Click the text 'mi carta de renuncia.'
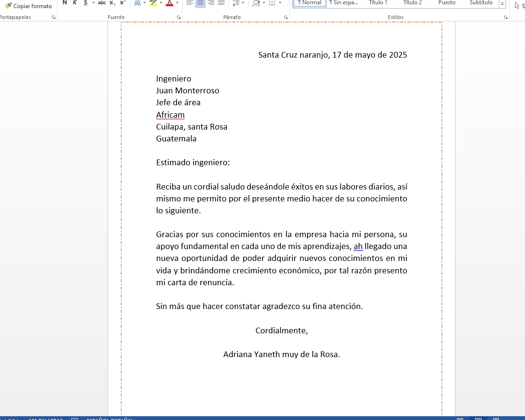The image size is (525, 420). (195, 282)
